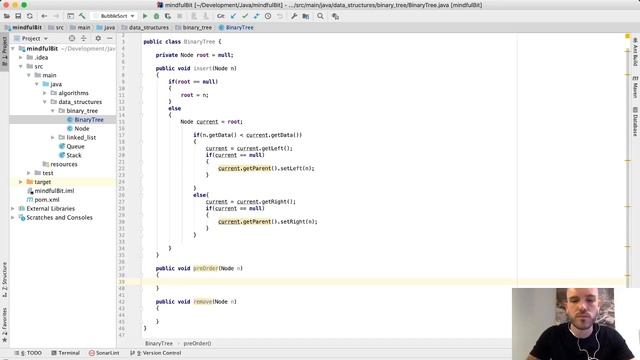Click the Forward navigation arrow
Screen dimensions: 640x360
click(56, 16)
